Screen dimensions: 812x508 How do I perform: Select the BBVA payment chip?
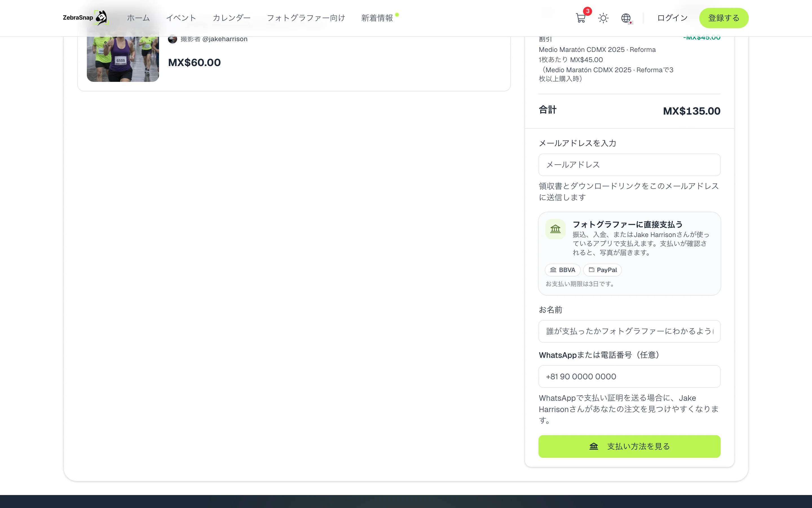pos(563,270)
